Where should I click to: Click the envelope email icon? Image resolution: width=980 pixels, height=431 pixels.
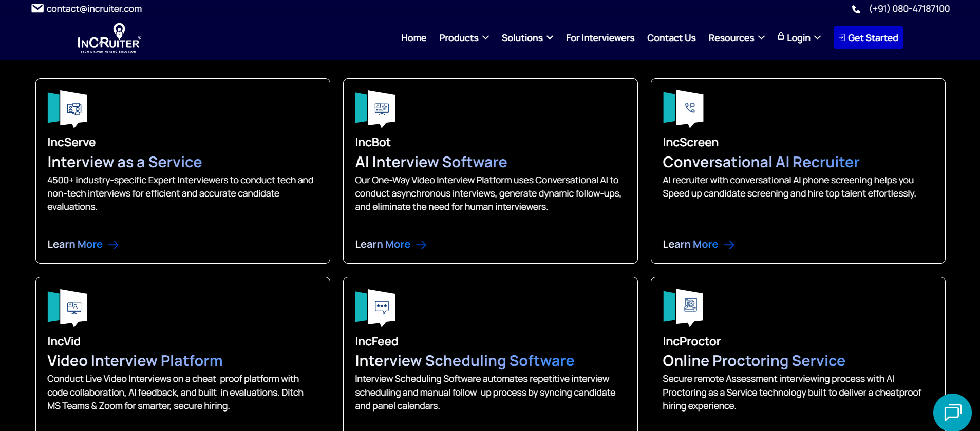click(37, 8)
